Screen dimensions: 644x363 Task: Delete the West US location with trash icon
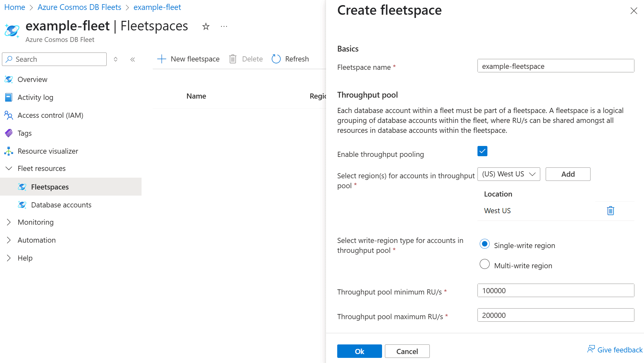tap(610, 210)
